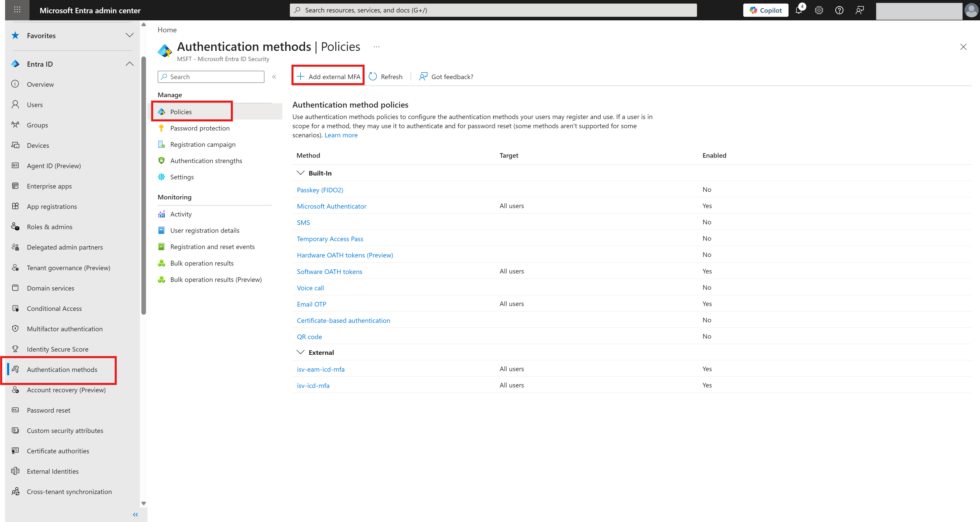Expand the Favorites section chevron

(x=130, y=35)
